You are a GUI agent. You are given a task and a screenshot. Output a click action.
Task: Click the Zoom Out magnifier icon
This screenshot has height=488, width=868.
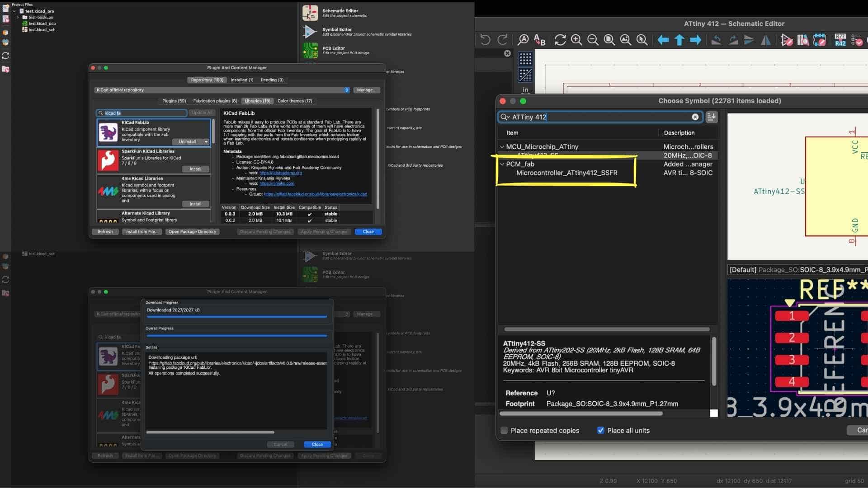click(x=593, y=40)
